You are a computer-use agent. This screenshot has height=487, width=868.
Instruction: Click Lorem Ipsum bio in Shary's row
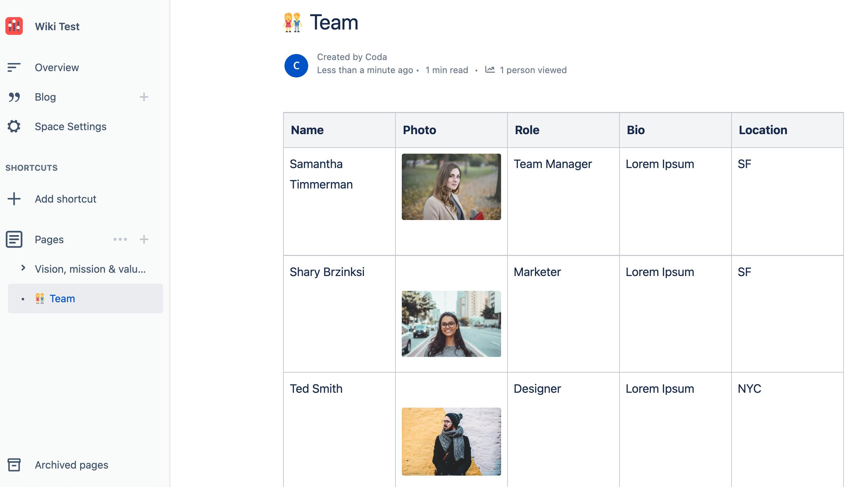pyautogui.click(x=675, y=314)
